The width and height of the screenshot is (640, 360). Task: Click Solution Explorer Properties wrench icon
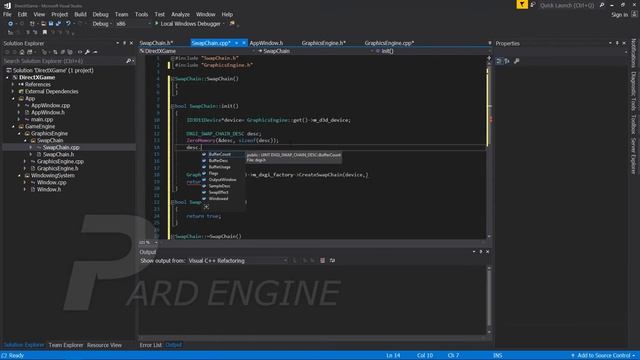coord(87,52)
